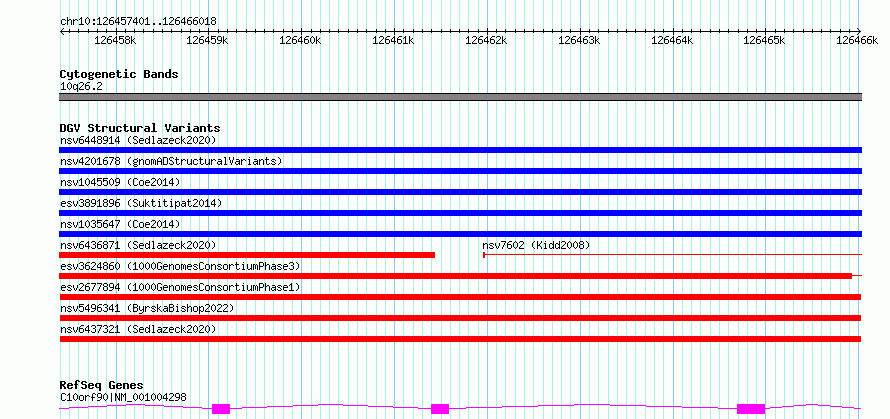The height and width of the screenshot is (419, 890).
Task: Click the 10q26.2 band label
Action: (x=81, y=87)
